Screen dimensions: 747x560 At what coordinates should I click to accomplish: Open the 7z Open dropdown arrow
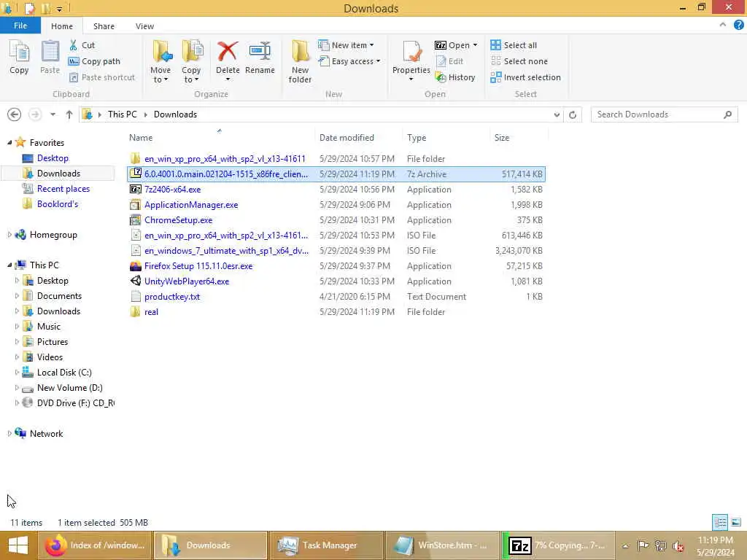[x=475, y=45]
